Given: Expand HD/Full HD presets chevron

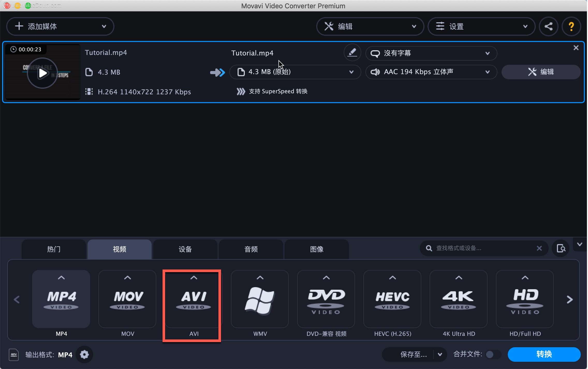Looking at the screenshot, I should 525,278.
